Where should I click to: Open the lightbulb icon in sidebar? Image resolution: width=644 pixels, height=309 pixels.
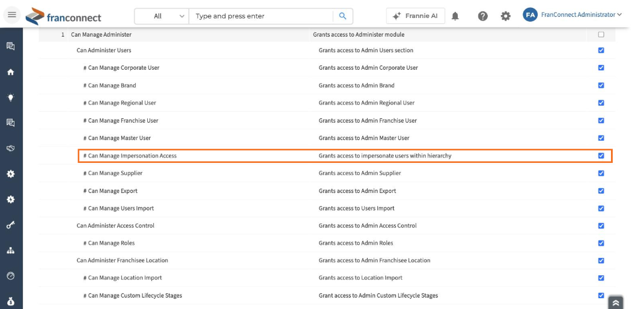[x=11, y=97]
